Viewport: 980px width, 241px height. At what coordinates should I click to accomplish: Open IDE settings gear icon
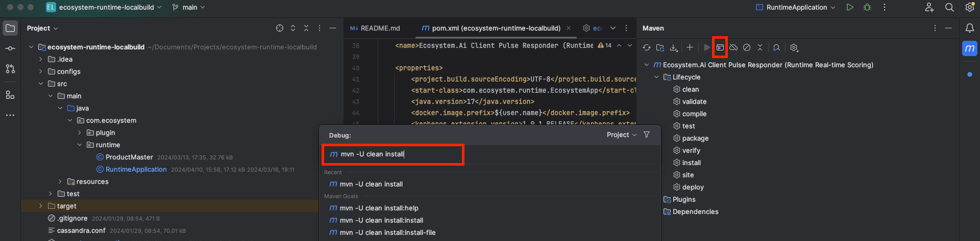point(970,7)
